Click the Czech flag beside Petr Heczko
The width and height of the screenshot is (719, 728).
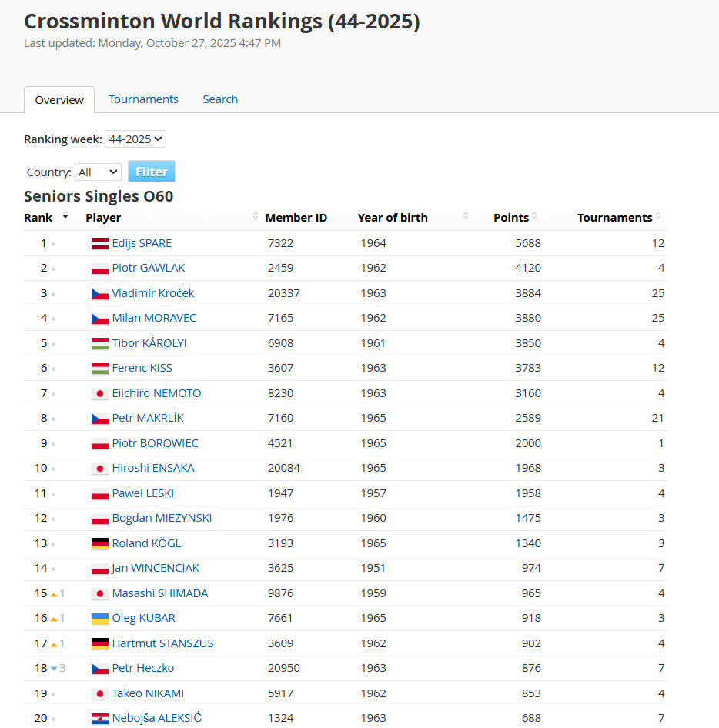[99, 669]
